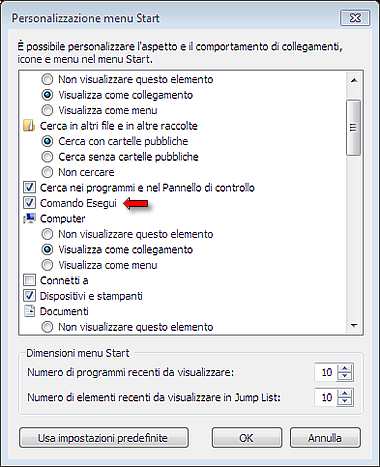Click the scrollbar up arrow in the list
The width and height of the screenshot is (380, 467).
coord(354,80)
